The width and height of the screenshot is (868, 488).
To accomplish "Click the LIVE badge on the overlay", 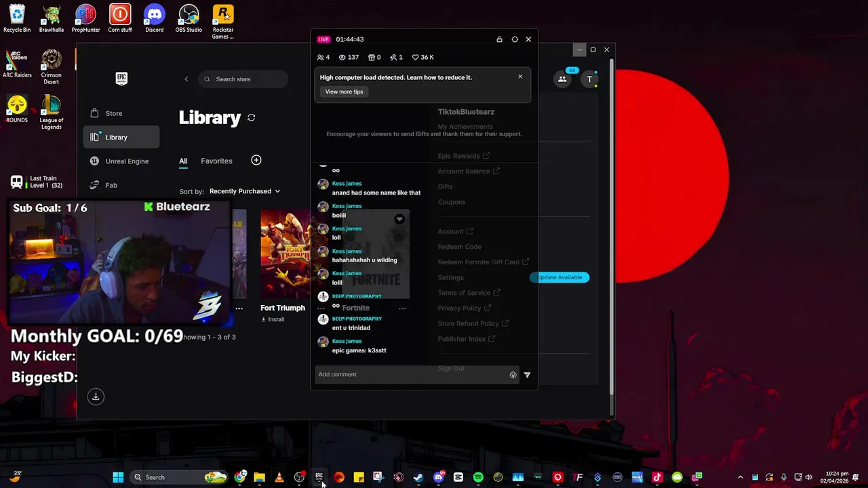I will (323, 39).
